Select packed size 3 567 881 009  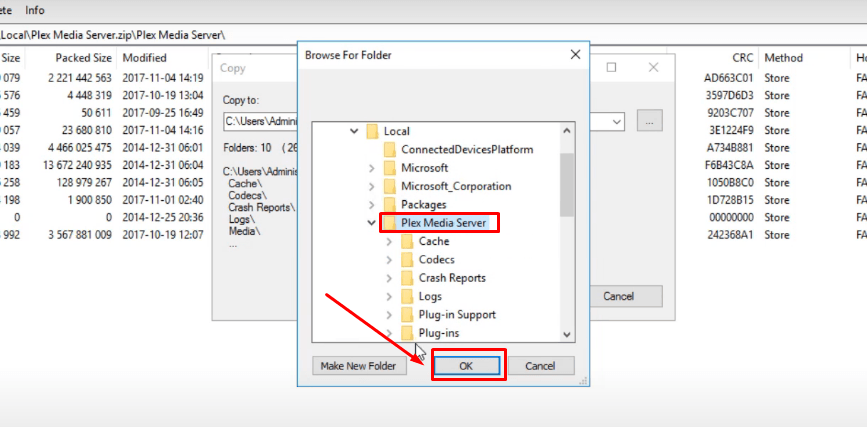pyautogui.click(x=80, y=235)
